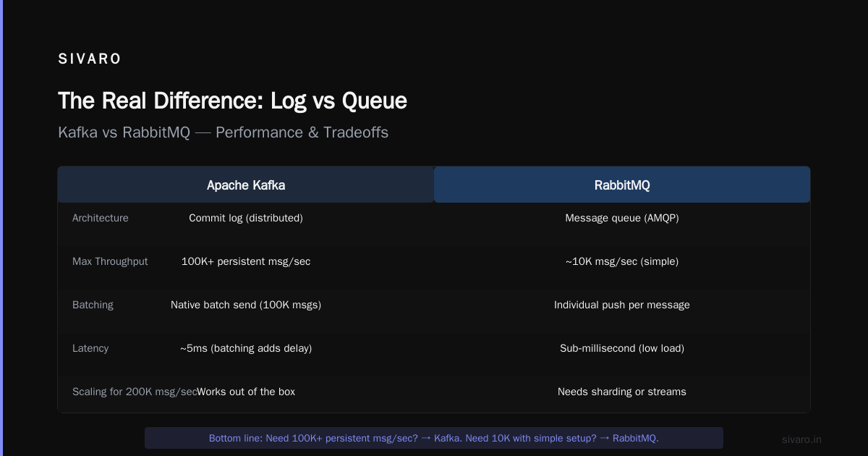Click the subtitle 'Kafka vs RabbitMQ — Performance & Tradeoffs'

[223, 132]
